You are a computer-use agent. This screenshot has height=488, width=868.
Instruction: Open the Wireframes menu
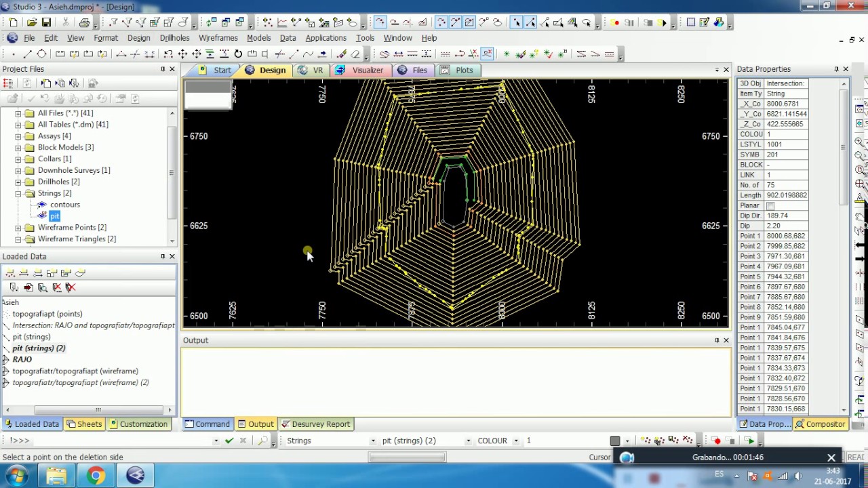pos(218,38)
